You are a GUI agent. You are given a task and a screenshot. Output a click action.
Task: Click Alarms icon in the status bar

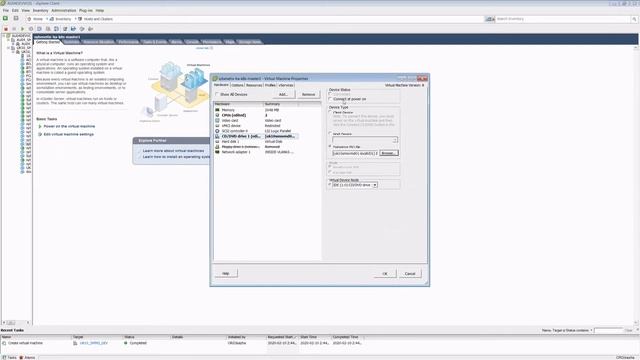[x=21, y=358]
